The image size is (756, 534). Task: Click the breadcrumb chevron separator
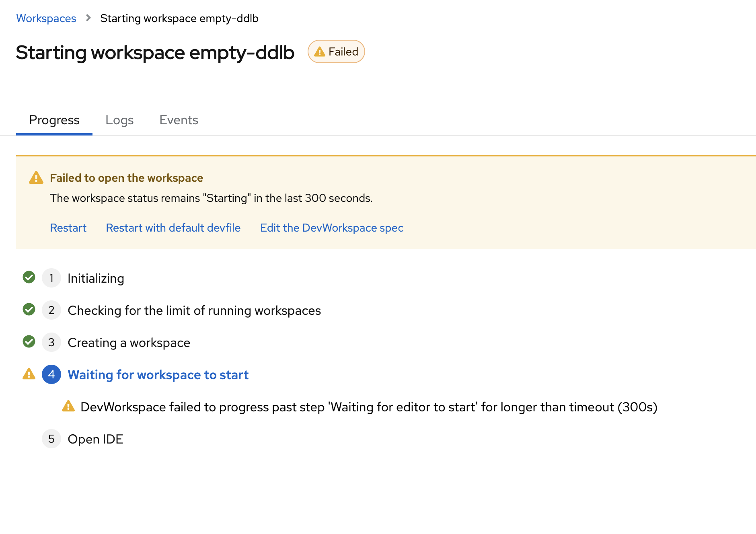point(88,18)
